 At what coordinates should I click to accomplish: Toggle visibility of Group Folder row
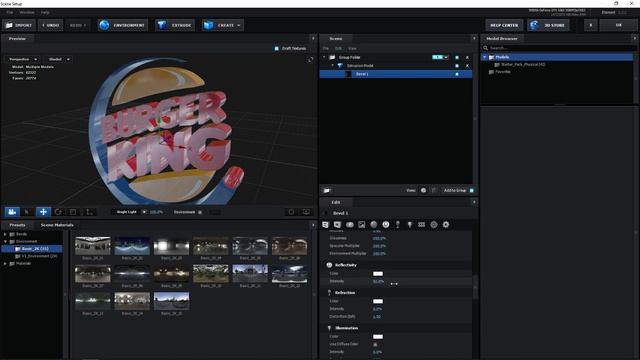(457, 58)
